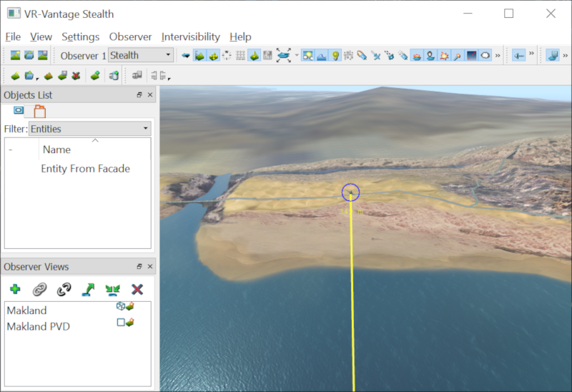Click the database cylinder add icon
Screen dimensions: 572x392
[114, 76]
